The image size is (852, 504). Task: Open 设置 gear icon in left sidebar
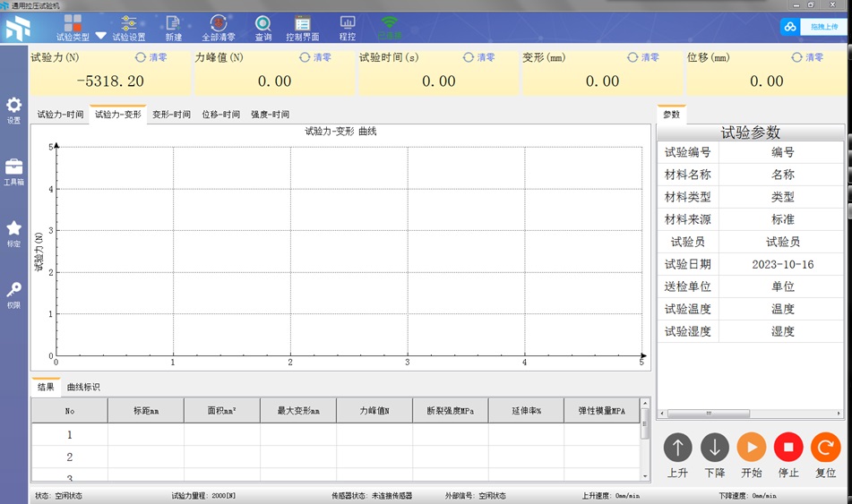[x=13, y=109]
